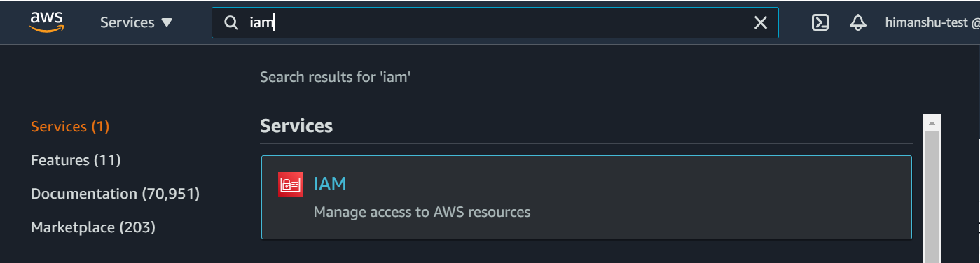This screenshot has height=263, width=980.
Task: Click the triangle arrow beside Services
Action: pyautogui.click(x=166, y=22)
